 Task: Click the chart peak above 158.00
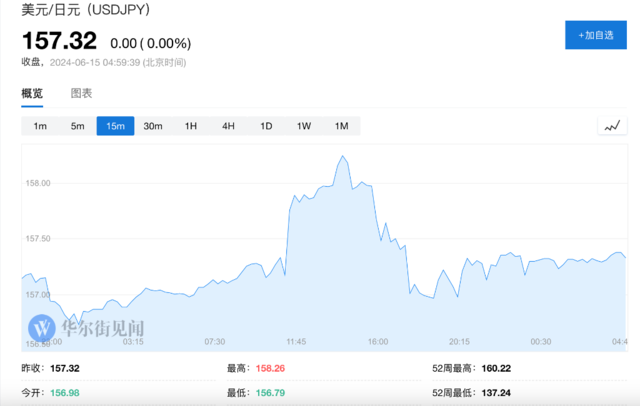coord(343,157)
